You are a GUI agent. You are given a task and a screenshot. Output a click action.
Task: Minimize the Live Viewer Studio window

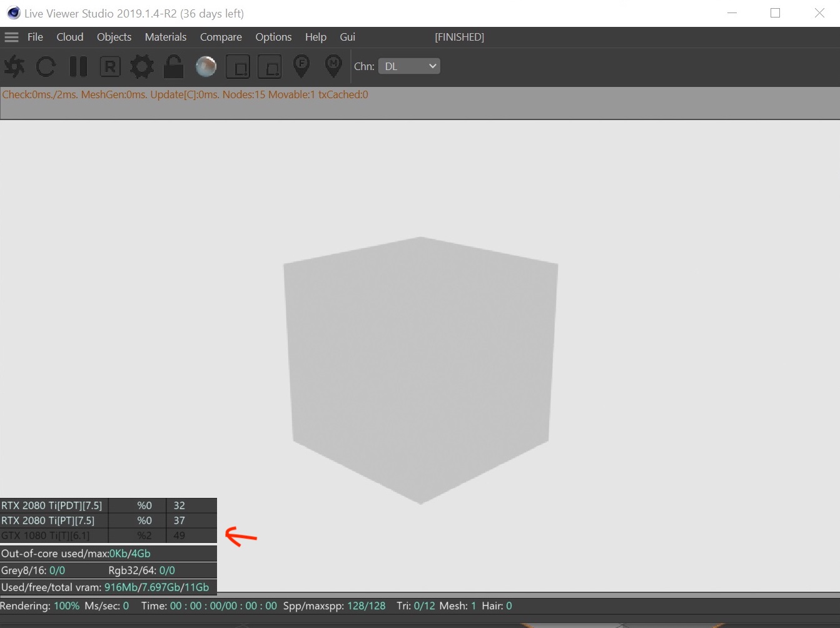732,13
